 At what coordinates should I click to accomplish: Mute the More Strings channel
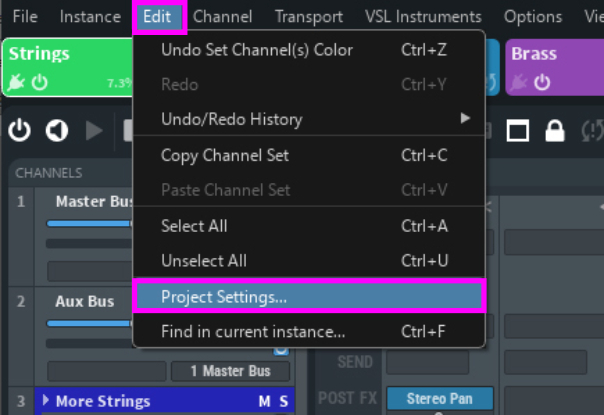point(264,401)
